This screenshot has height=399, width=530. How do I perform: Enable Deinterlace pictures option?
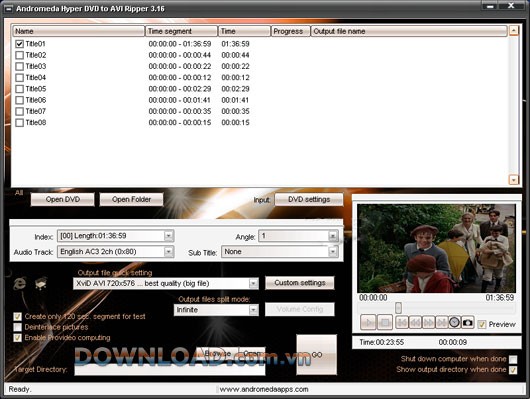coord(17,327)
